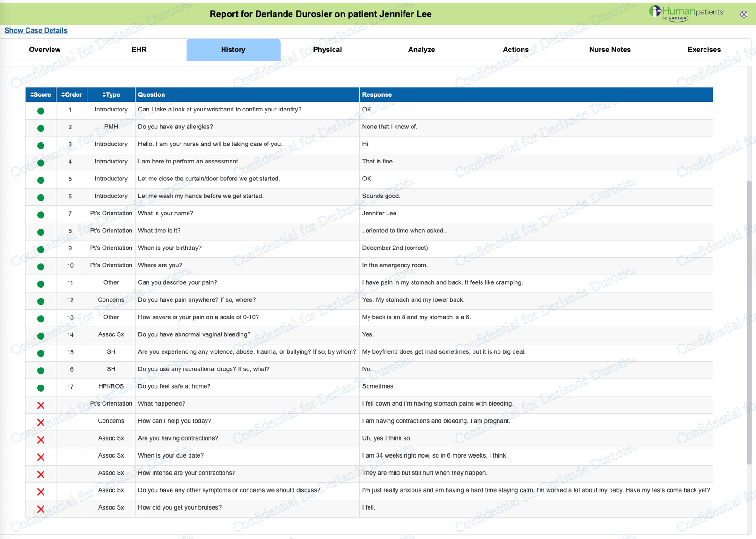
Task: Click the response '..oriented to time when asked..'
Action: (404, 231)
